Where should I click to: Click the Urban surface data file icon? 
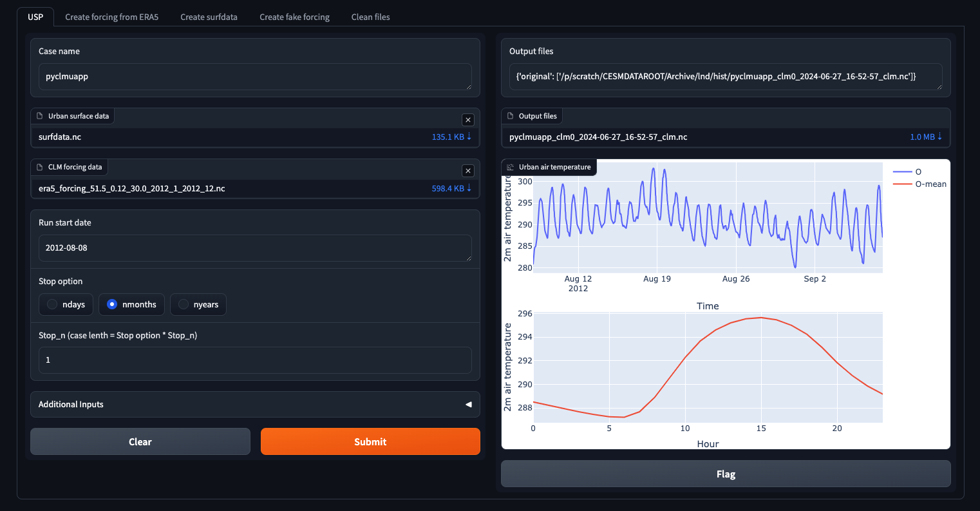(40, 116)
